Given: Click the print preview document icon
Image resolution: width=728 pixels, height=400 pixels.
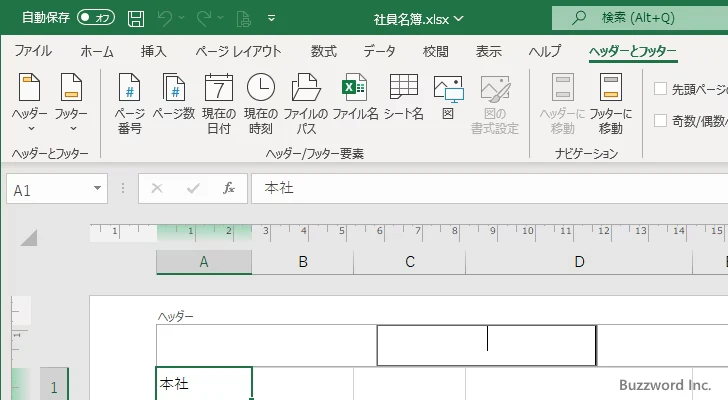Looking at the screenshot, I should pyautogui.click(x=243, y=19).
